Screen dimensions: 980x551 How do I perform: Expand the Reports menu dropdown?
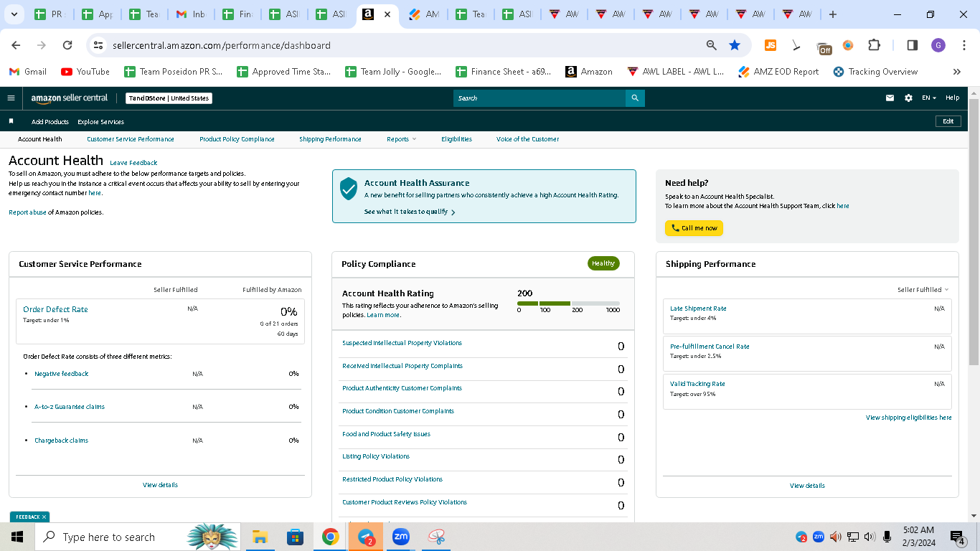click(x=401, y=139)
